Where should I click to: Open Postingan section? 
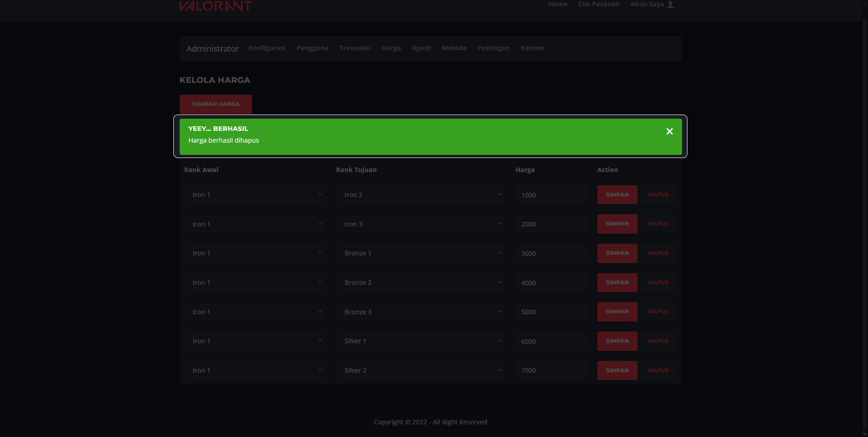493,48
